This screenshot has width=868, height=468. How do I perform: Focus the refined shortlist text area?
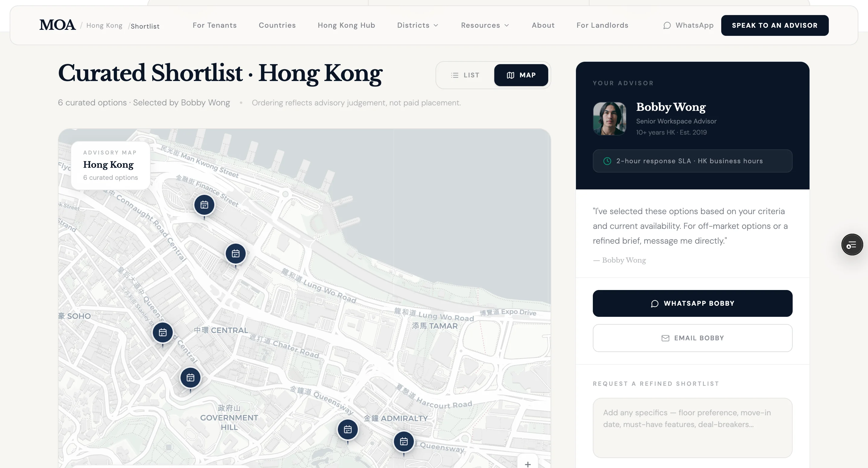click(693, 428)
